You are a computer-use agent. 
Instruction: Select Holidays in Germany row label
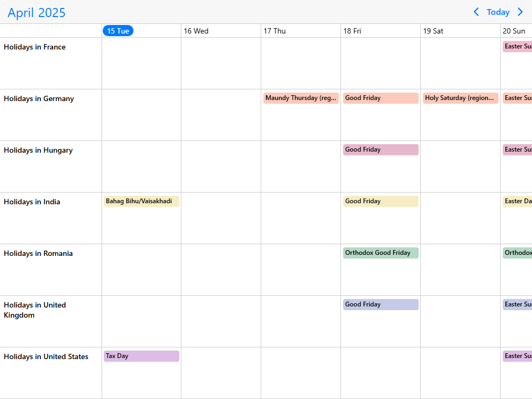pyautogui.click(x=39, y=98)
